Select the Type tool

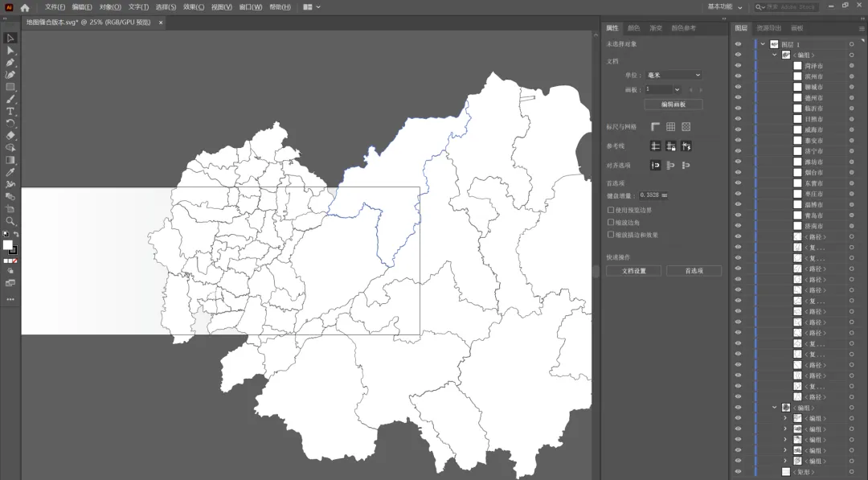(10, 111)
